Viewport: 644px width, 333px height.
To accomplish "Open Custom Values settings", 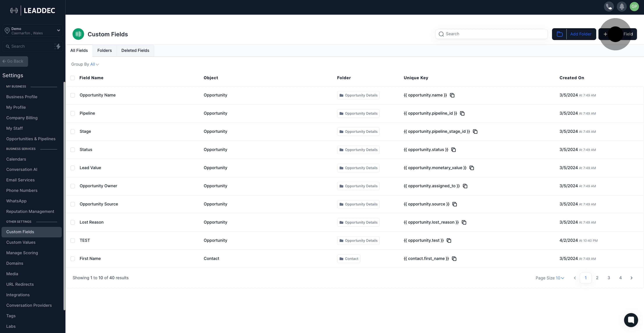I will (x=21, y=242).
